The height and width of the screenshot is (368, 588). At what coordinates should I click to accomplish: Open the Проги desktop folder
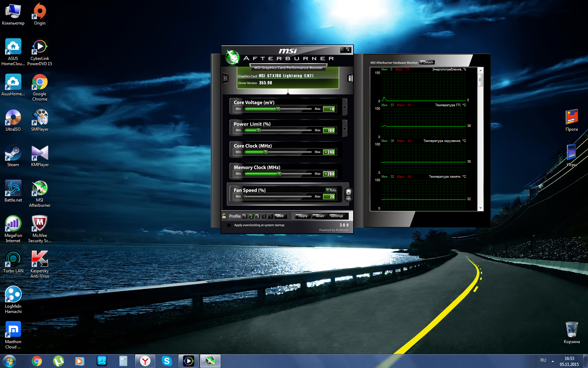[572, 120]
